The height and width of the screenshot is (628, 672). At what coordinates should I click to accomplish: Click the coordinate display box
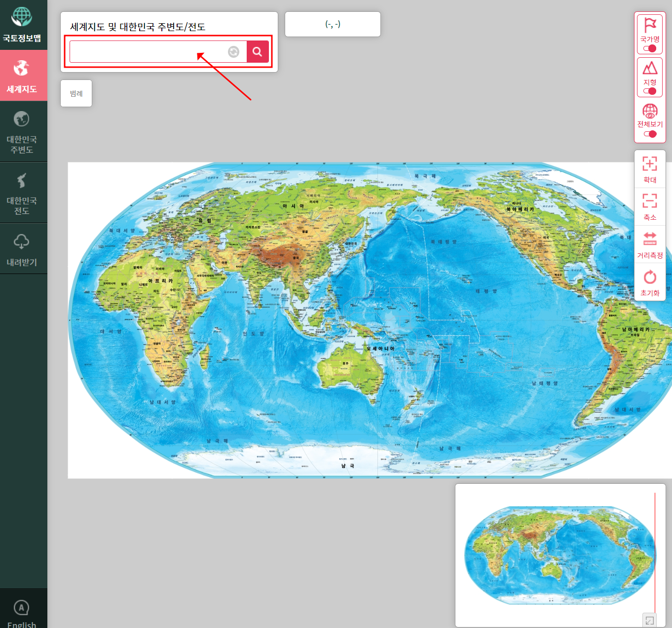point(333,24)
